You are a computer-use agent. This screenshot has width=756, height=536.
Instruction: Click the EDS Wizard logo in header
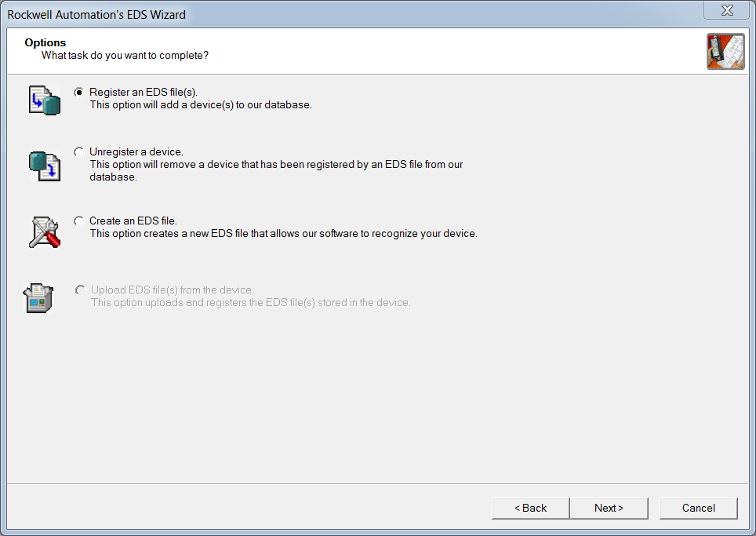point(725,52)
